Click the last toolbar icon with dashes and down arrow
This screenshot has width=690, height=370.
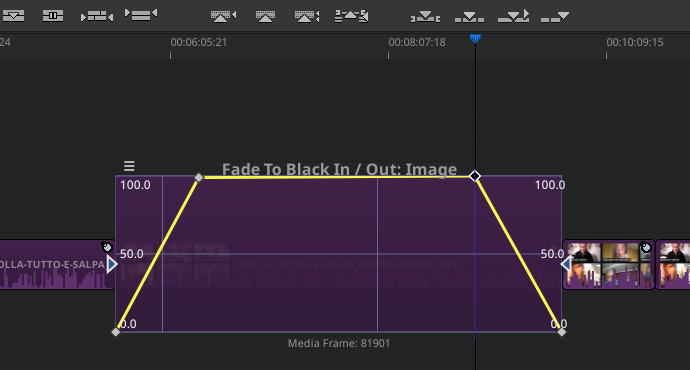(555, 17)
